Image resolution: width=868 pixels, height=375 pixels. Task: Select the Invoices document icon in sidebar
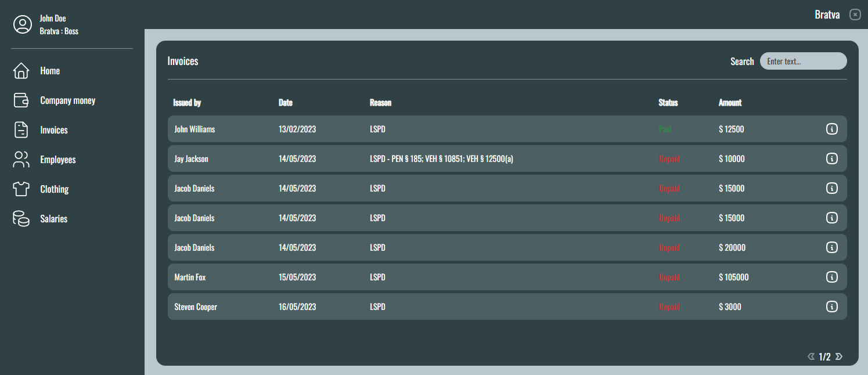pos(21,130)
